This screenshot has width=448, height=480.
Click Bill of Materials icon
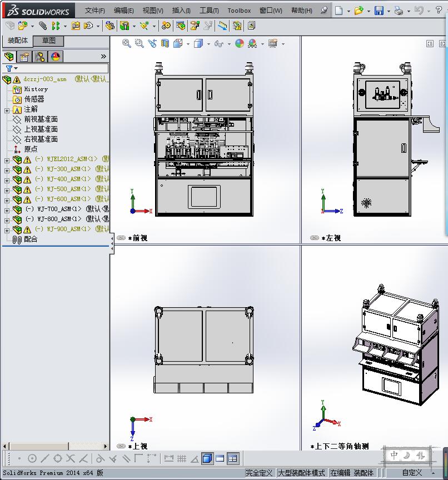click(x=181, y=26)
